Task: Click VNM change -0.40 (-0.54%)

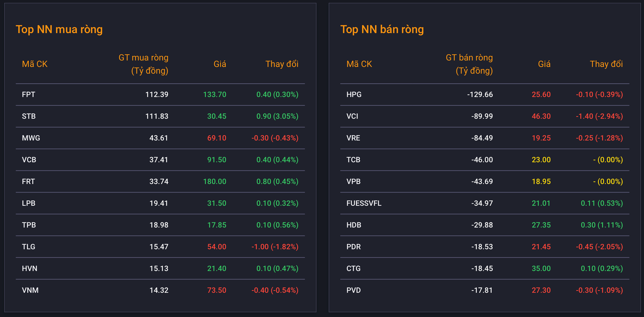Action: 275,291
